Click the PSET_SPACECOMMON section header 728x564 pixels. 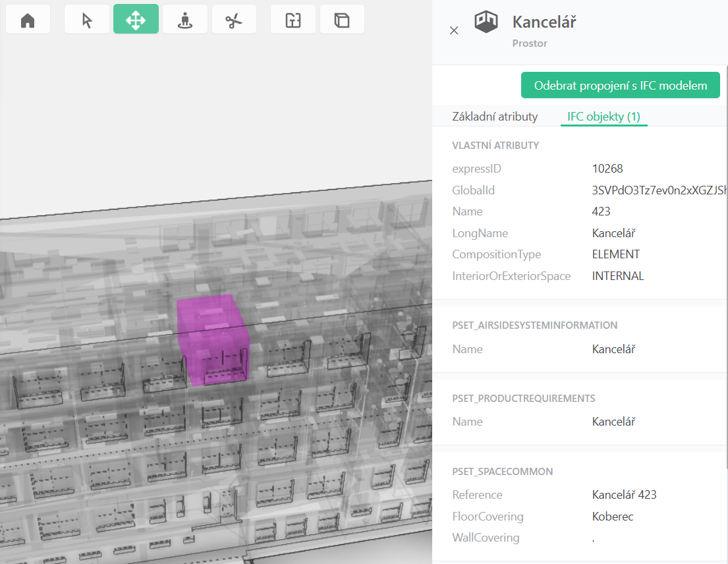(x=502, y=471)
